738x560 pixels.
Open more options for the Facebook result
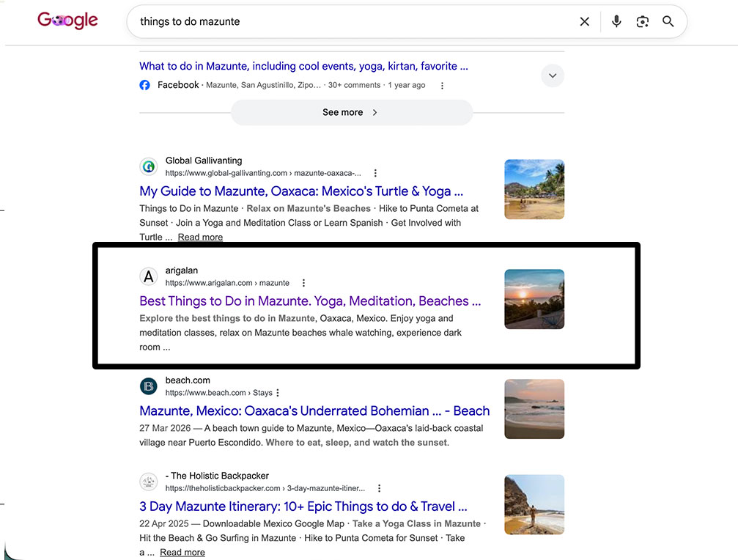[442, 86]
